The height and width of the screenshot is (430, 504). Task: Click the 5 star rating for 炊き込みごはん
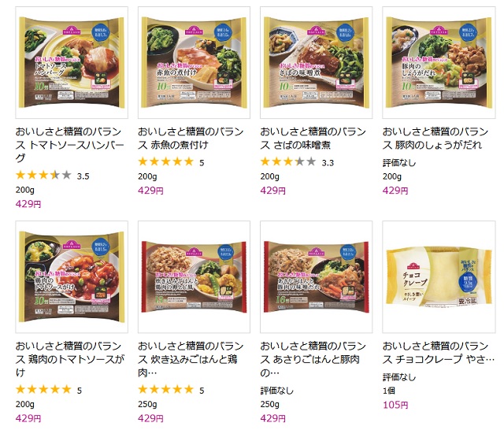[171, 390]
